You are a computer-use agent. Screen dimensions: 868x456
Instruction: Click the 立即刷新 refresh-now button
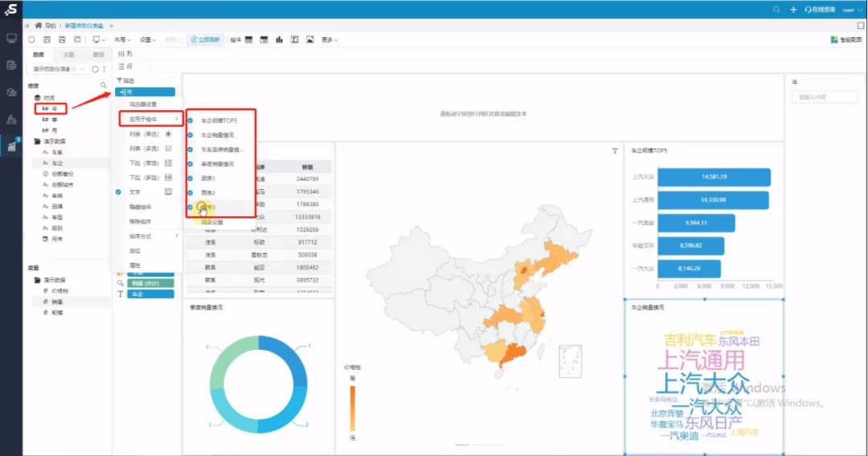coord(205,40)
